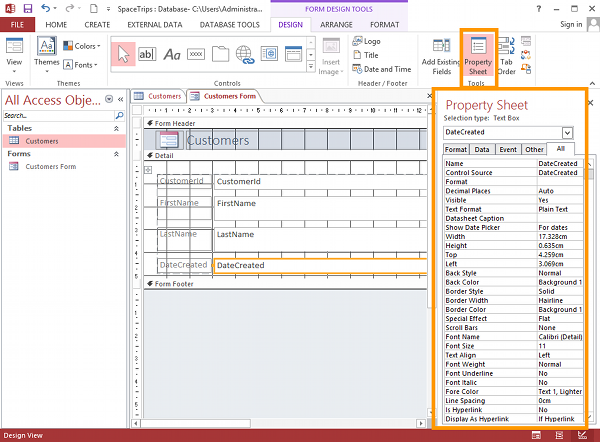The width and height of the screenshot is (600, 442).
Task: Click the form selector box in Detail
Action: (148, 170)
